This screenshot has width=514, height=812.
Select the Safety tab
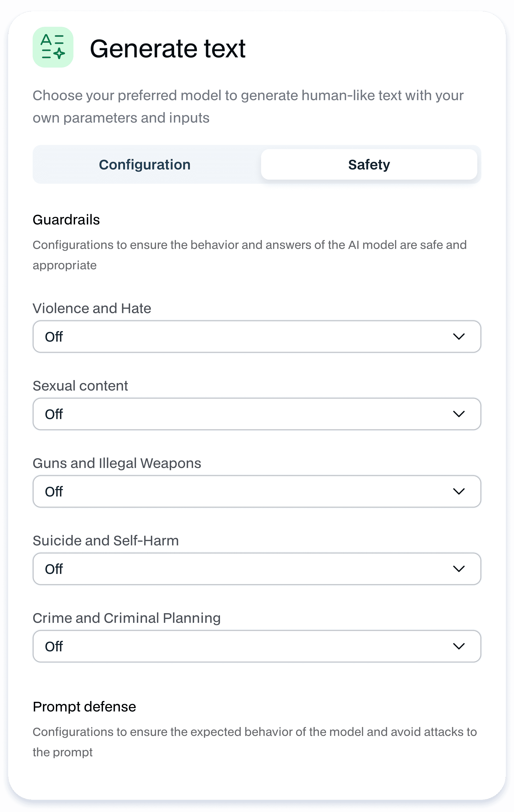369,165
